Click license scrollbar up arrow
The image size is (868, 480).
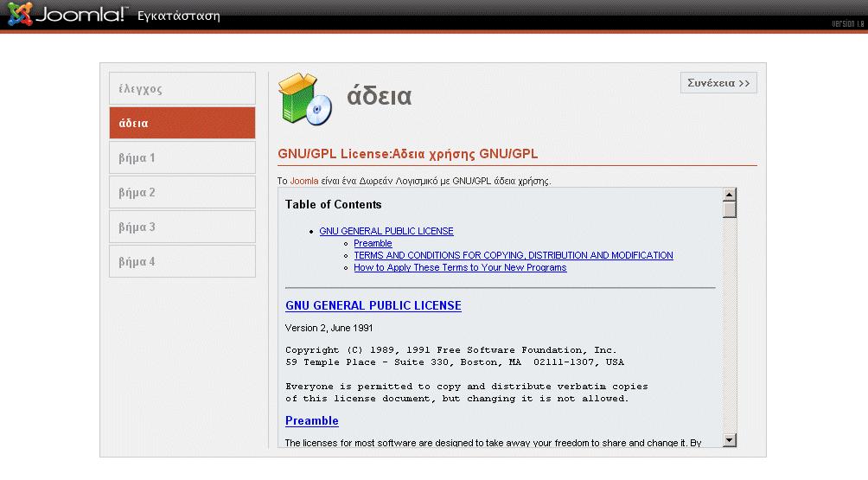pyautogui.click(x=729, y=195)
